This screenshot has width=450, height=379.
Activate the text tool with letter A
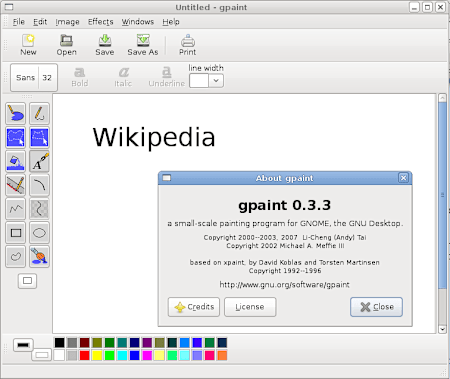(x=39, y=162)
